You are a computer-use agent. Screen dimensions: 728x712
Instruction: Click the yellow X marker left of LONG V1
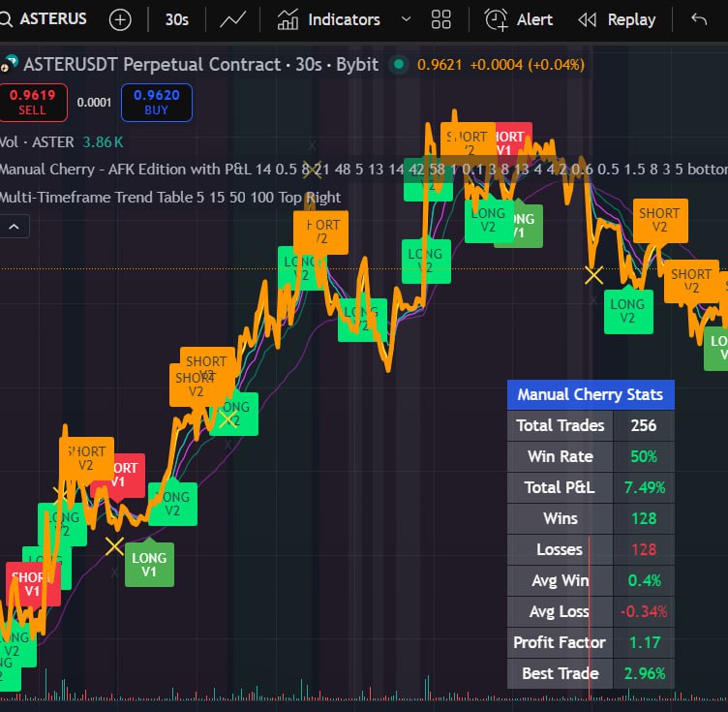[x=114, y=546]
